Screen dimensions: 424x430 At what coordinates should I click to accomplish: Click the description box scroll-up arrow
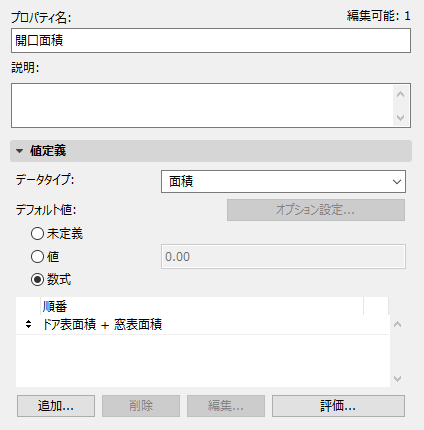click(401, 94)
